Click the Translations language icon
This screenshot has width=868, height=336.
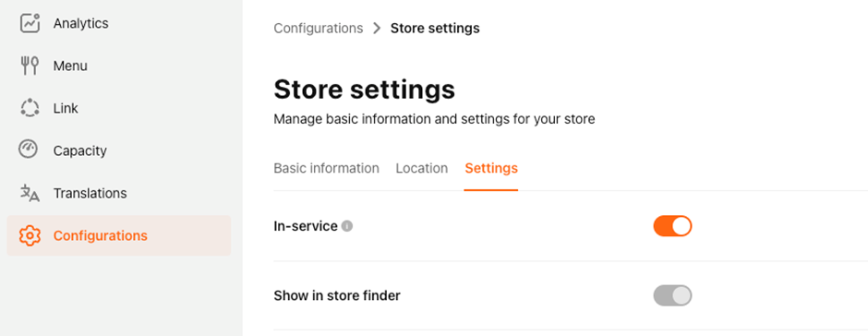click(x=30, y=193)
